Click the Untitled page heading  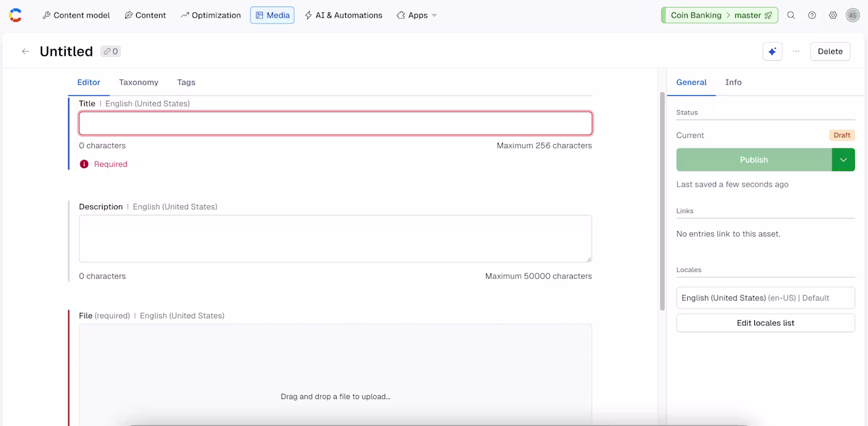click(x=66, y=51)
